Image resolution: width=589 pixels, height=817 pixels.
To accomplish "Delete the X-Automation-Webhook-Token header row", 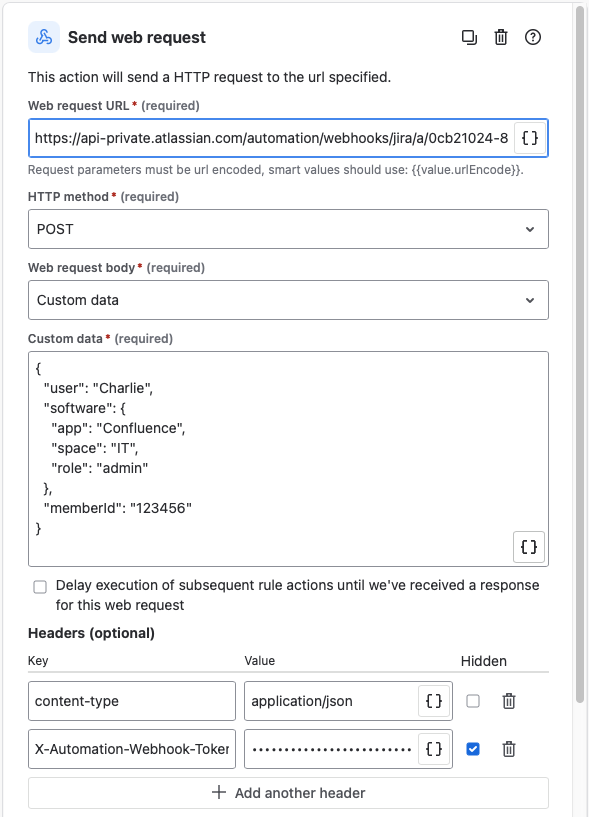I will [509, 749].
